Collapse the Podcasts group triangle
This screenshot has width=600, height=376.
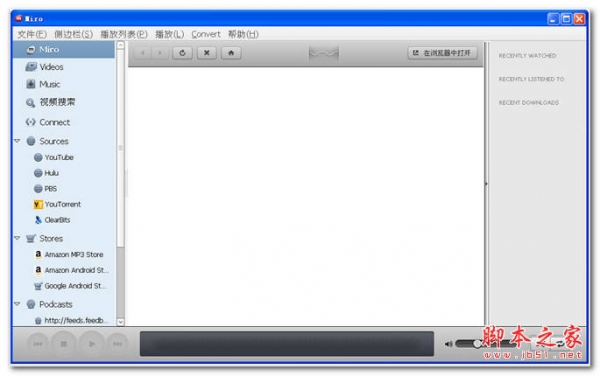(x=17, y=304)
